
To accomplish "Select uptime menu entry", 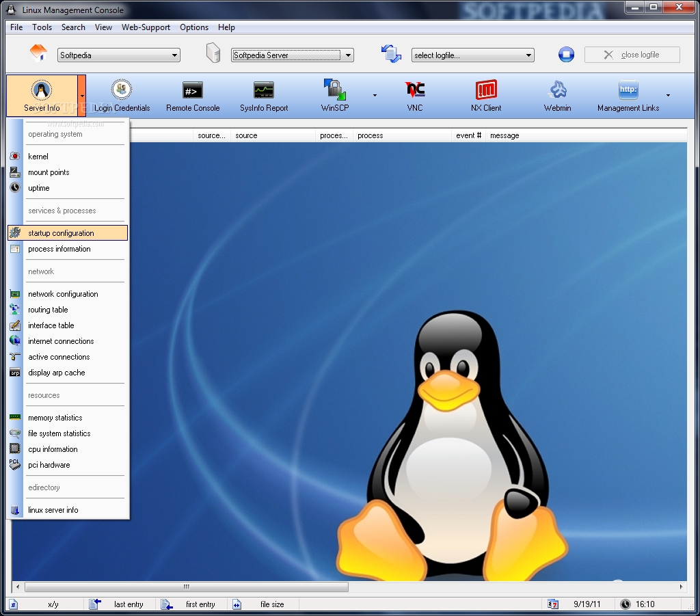I will click(x=68, y=188).
